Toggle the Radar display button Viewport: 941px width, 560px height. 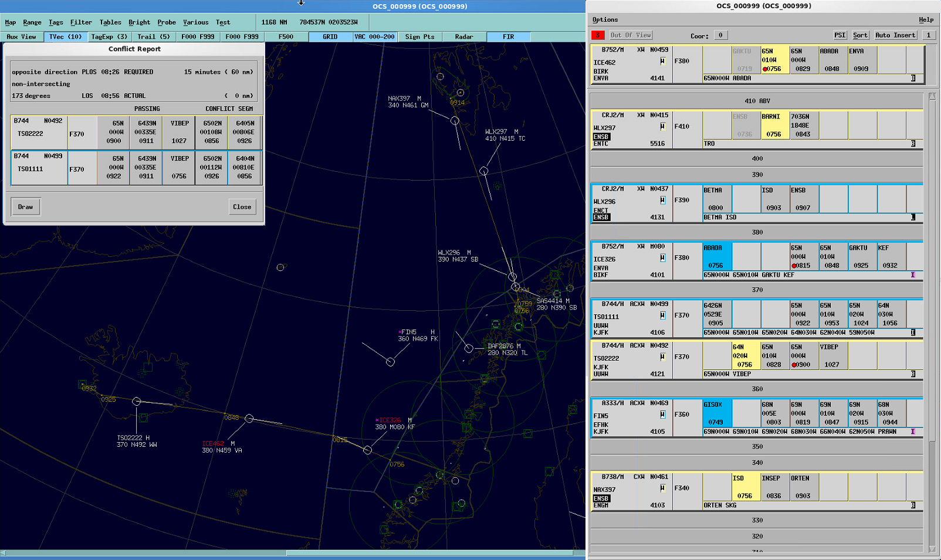tap(464, 36)
